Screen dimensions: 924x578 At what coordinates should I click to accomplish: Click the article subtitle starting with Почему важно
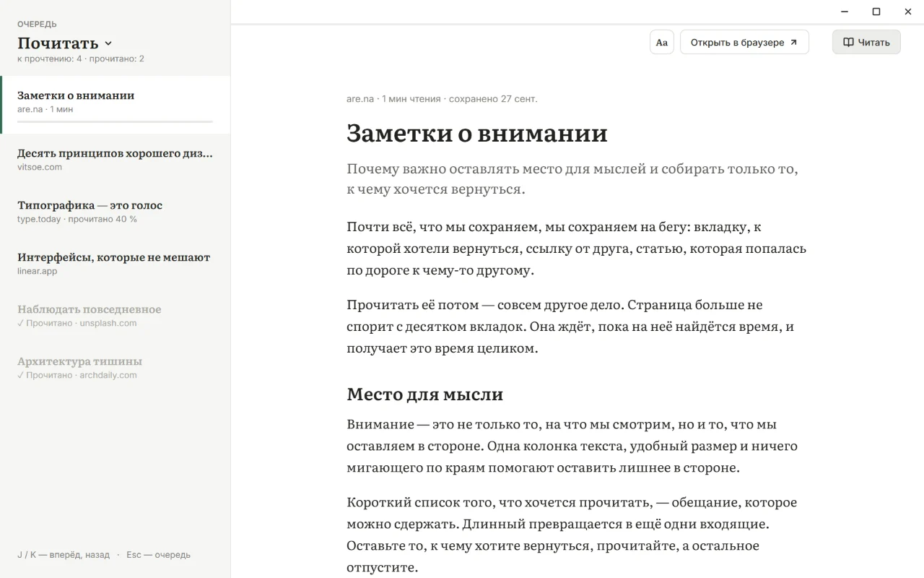click(x=572, y=179)
